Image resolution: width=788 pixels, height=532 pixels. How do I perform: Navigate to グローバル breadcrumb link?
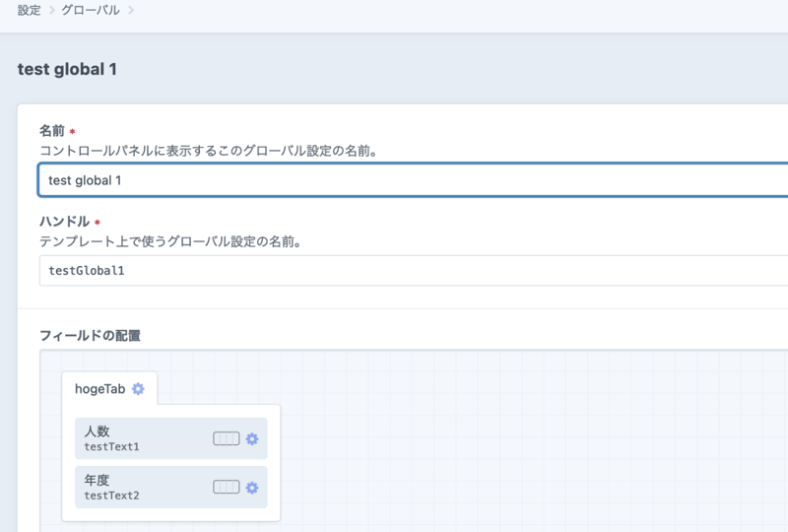click(91, 11)
